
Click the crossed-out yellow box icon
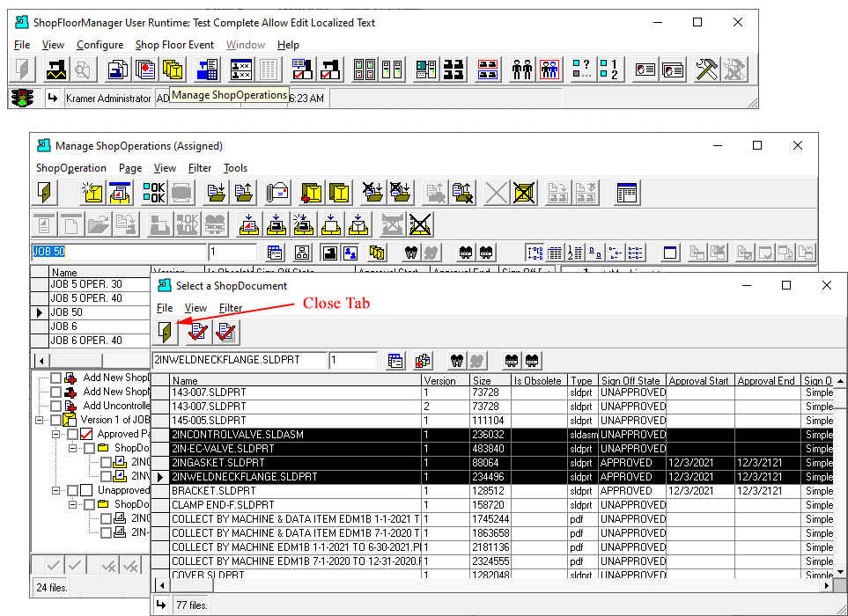click(524, 193)
